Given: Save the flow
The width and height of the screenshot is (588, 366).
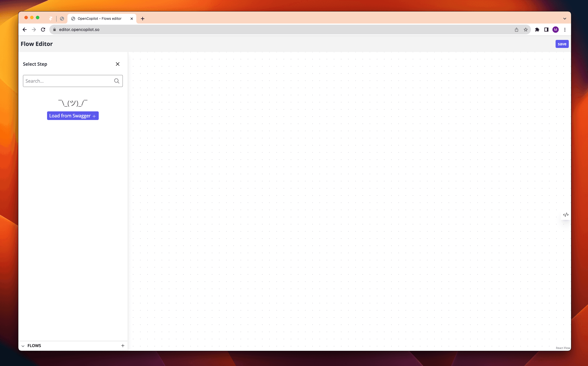Looking at the screenshot, I should [562, 44].
